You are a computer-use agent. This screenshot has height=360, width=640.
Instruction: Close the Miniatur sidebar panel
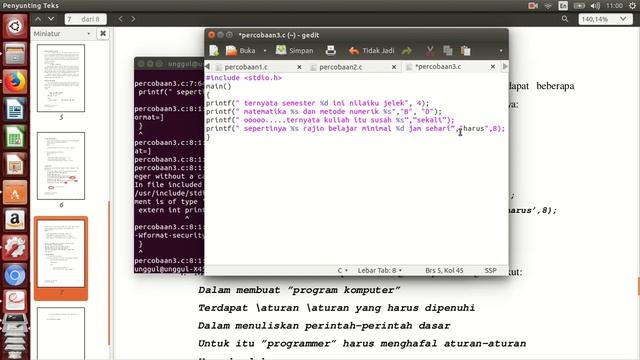(103, 33)
